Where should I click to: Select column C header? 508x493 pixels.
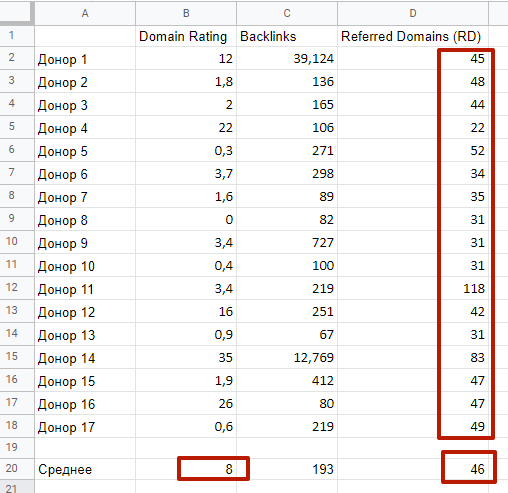tap(287, 13)
